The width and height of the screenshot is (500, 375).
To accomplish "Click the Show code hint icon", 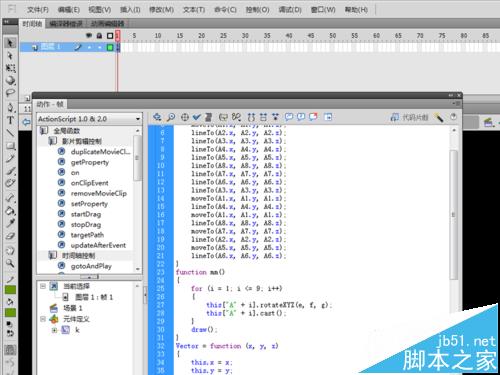I will coord(223,117).
